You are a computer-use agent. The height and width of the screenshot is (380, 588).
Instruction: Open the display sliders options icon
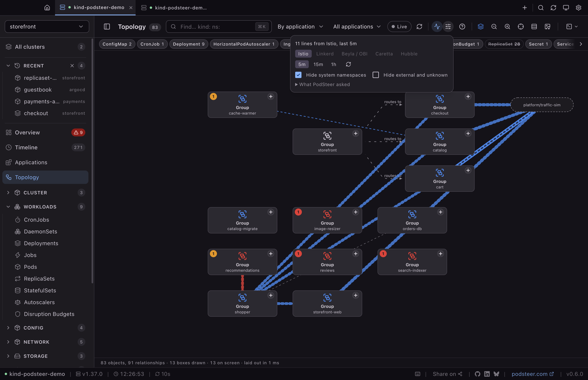click(x=448, y=27)
